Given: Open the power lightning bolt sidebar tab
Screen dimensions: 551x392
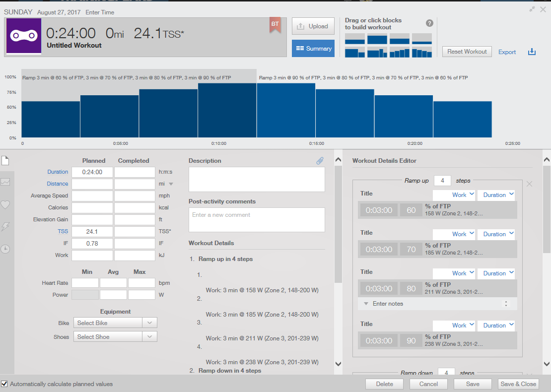Looking at the screenshot, I should point(5,227).
